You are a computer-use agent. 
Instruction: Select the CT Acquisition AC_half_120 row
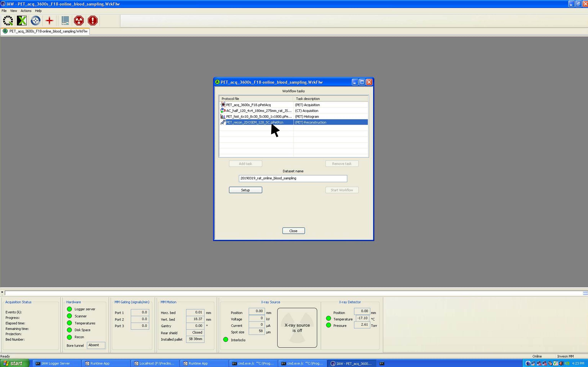259,111
